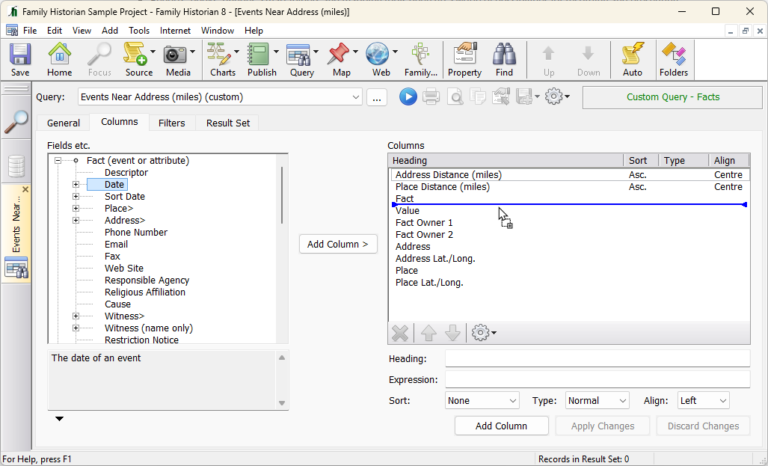Open the Edit menu
The height and width of the screenshot is (466, 768).
click(x=54, y=30)
